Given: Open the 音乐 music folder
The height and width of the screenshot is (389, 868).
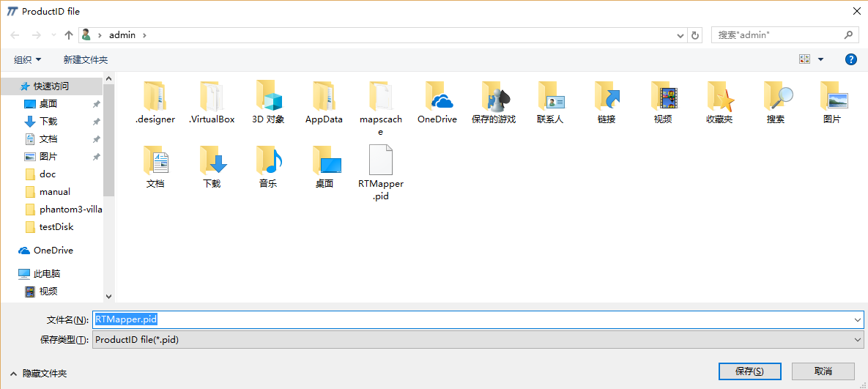Looking at the screenshot, I should (268, 161).
